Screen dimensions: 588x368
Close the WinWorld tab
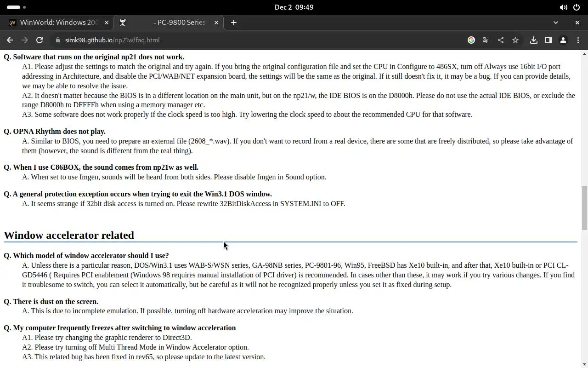pos(107,22)
